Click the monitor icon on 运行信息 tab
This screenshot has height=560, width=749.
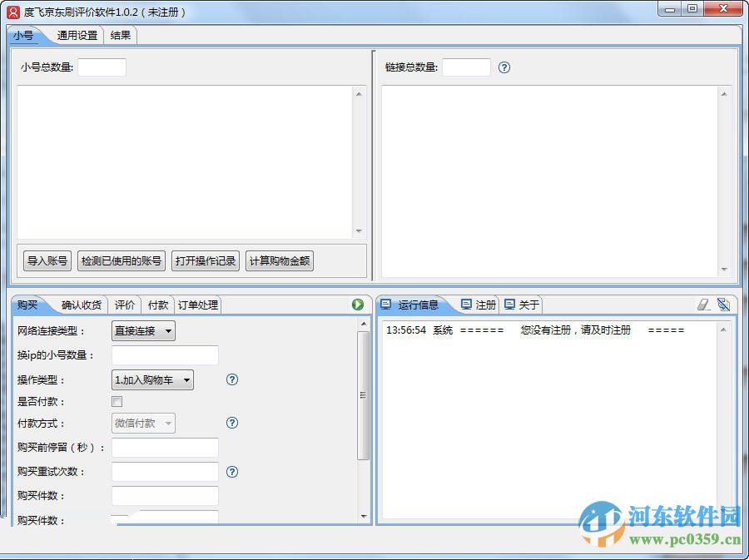[x=385, y=304]
